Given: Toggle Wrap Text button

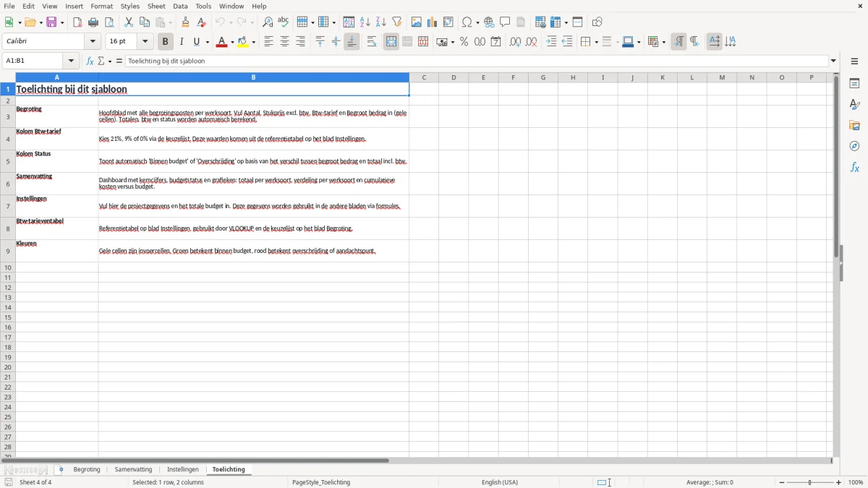Looking at the screenshot, I should coord(371,42).
